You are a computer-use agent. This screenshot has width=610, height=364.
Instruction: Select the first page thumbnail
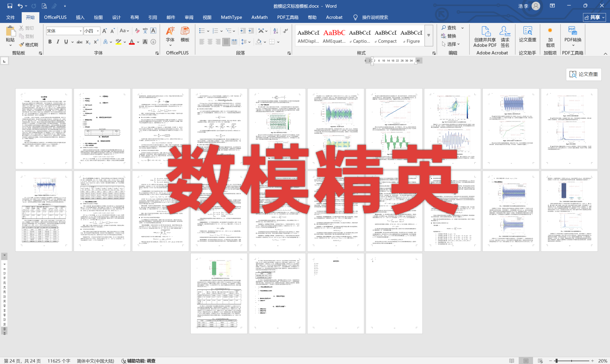point(44,129)
